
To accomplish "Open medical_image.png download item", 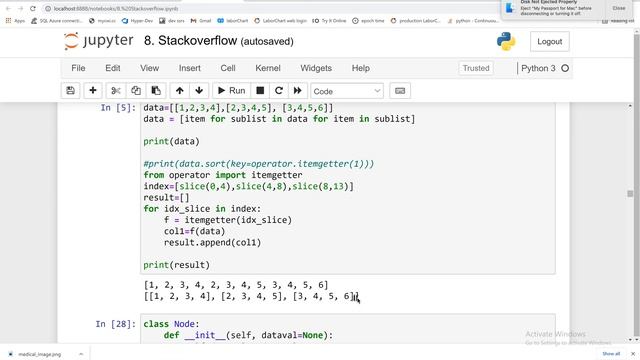I will (40, 354).
